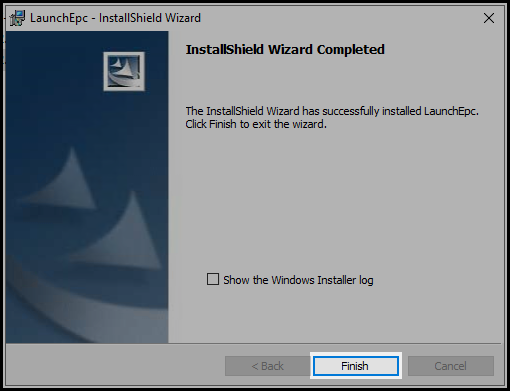Image resolution: width=510 pixels, height=391 pixels.
Task: Close the wizard with the X button
Action: coord(489,18)
